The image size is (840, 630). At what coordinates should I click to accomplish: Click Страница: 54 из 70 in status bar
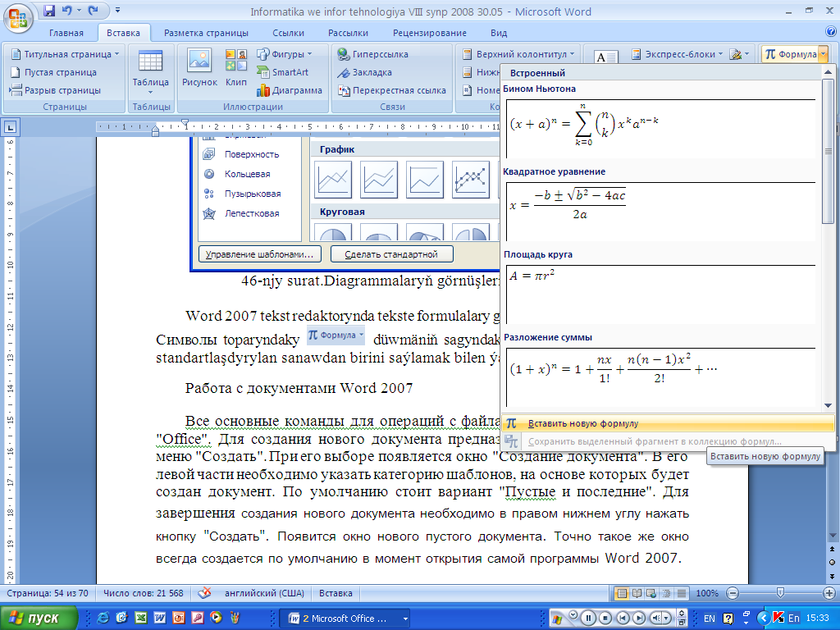click(47, 593)
